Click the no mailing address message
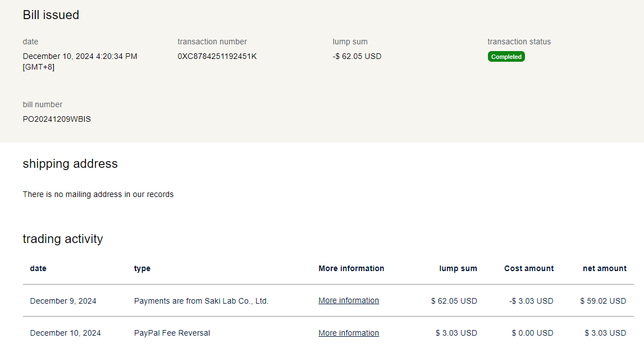The image size is (644, 348). [98, 194]
